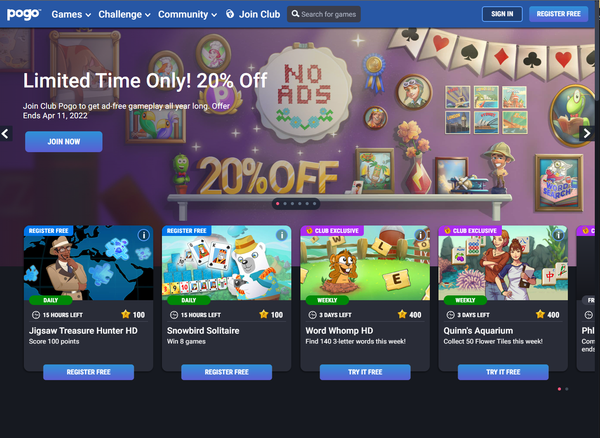Open info icon on Word Whomp HD card
Viewport: 600px width, 438px height.
point(420,235)
